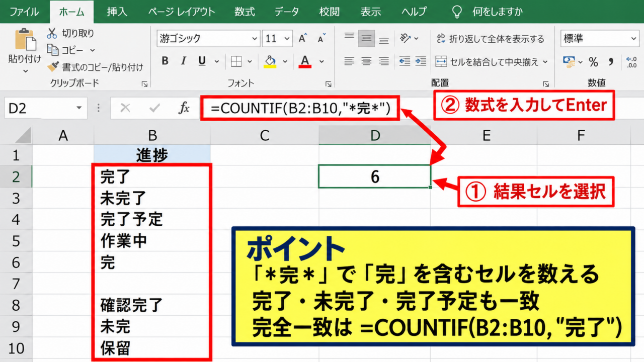This screenshot has width=644, height=362.
Task: Open the ファイル tab
Action: pos(24,12)
